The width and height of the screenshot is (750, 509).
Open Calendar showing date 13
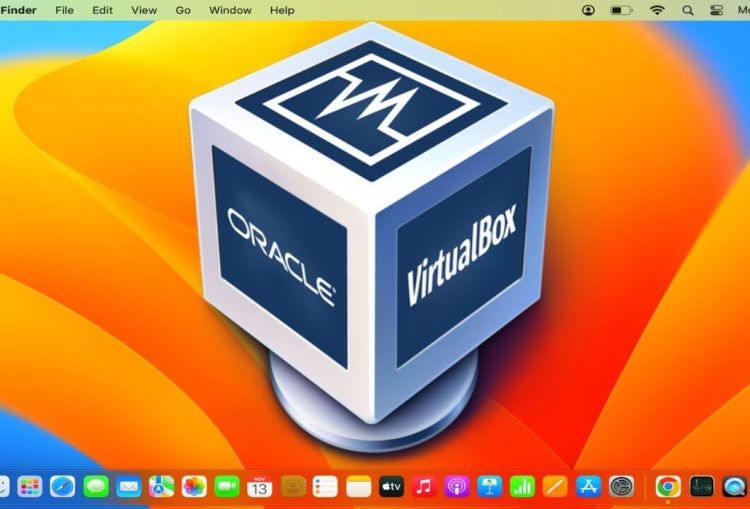(x=260, y=487)
